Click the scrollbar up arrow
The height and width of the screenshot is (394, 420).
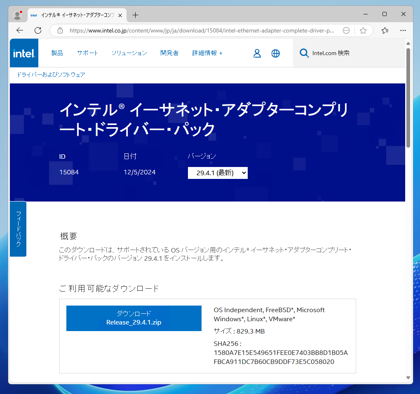coord(408,43)
